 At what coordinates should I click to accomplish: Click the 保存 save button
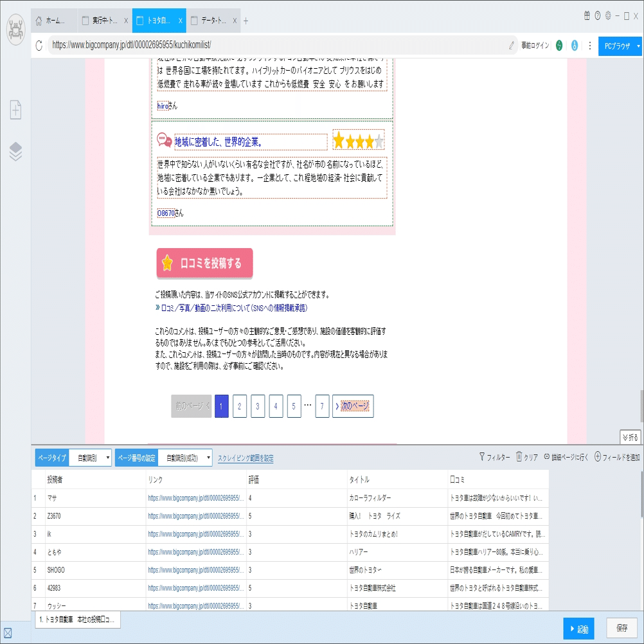coord(622,628)
